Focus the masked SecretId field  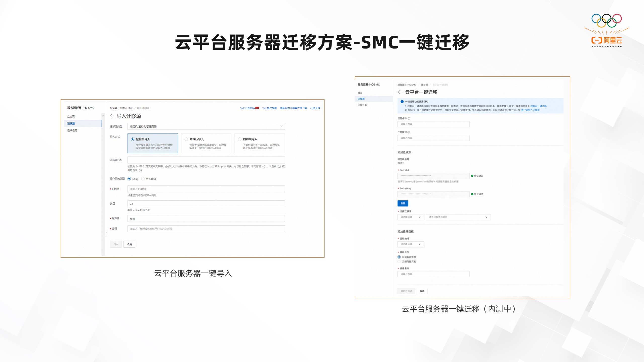point(433,176)
